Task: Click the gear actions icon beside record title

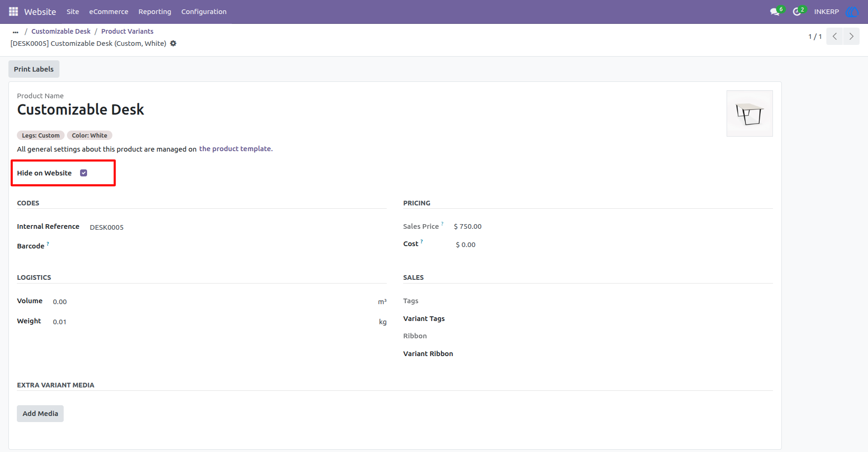Action: point(173,44)
